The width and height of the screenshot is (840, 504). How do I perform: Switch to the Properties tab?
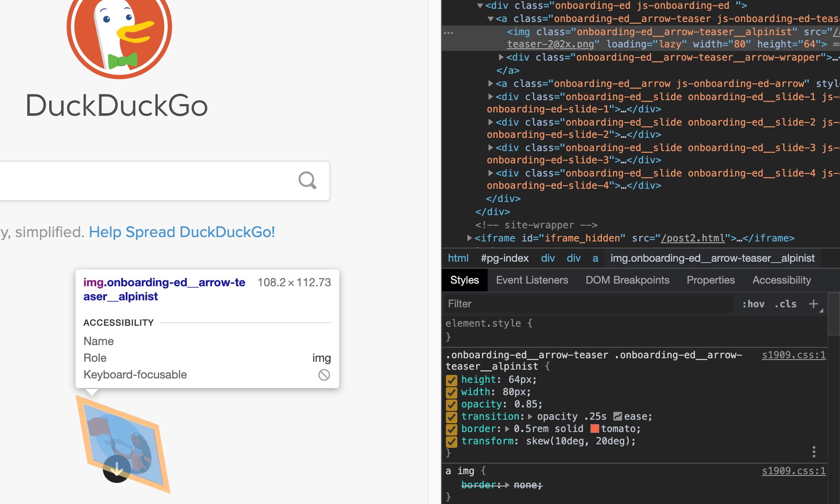click(x=710, y=280)
